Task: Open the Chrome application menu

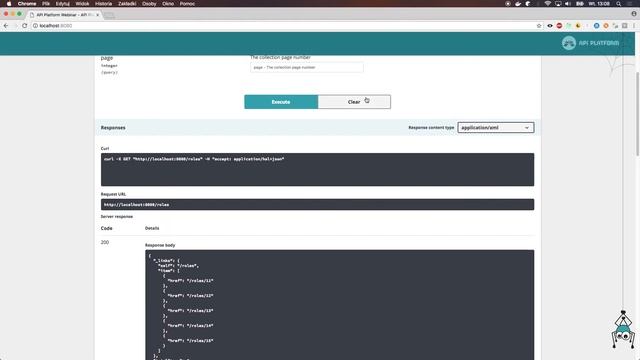Action: coord(27,4)
